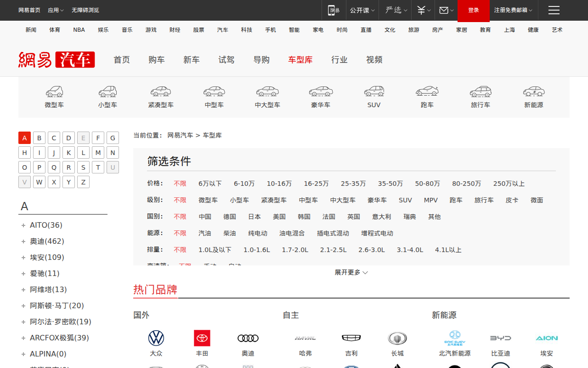
Task: Open the Geely (吉利) brand logo
Action: click(351, 338)
